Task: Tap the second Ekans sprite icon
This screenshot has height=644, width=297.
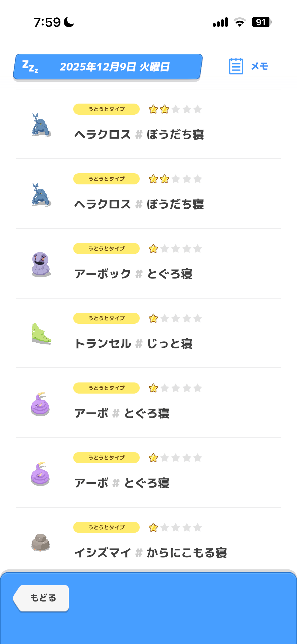Action: [x=40, y=474]
